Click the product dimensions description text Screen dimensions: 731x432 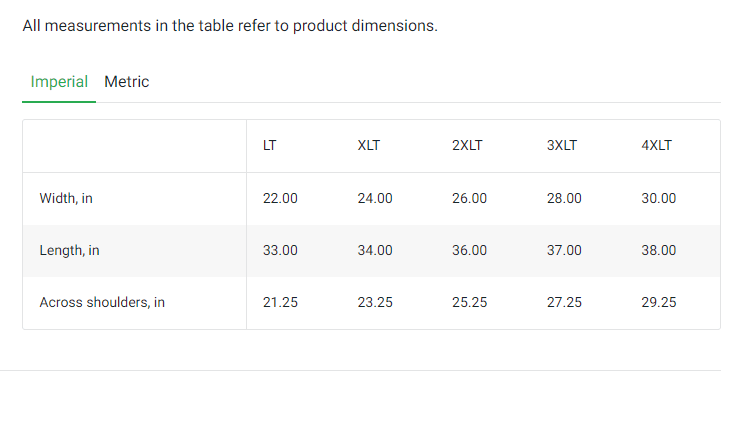pyautogui.click(x=230, y=26)
